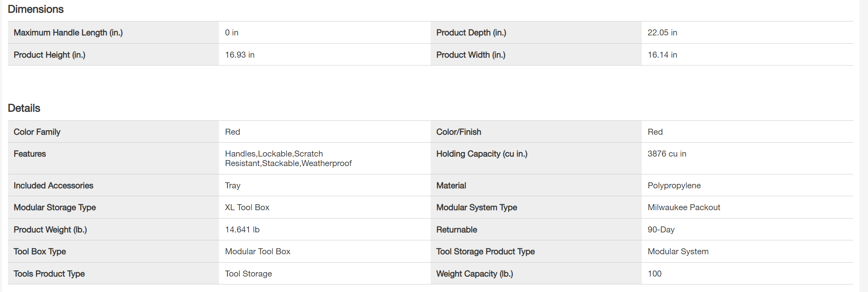Viewport: 868px width, 292px height.
Task: Select the 3876 cu in holding capacity value
Action: click(667, 154)
